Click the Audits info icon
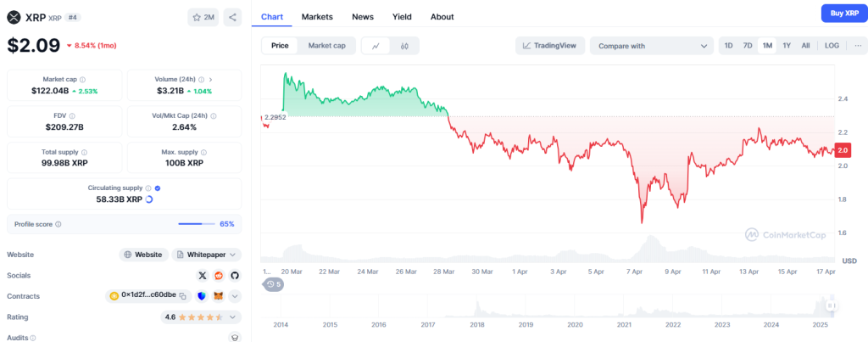 pos(33,338)
